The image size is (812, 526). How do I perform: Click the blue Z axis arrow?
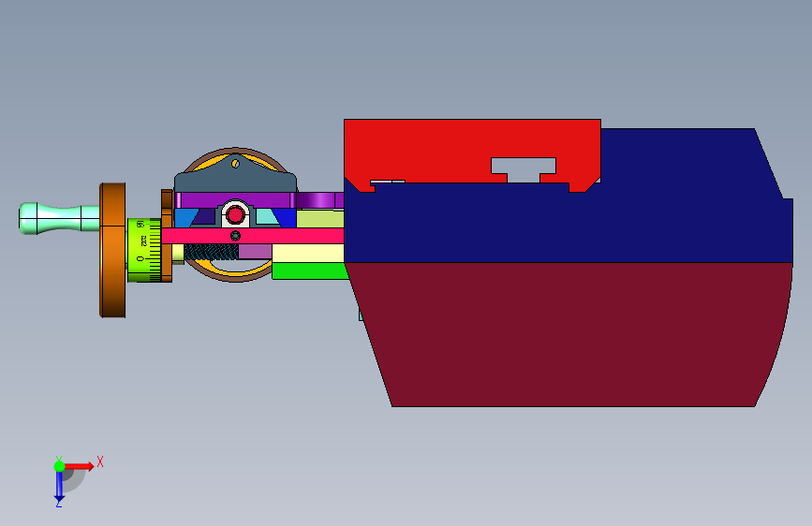coord(59,486)
